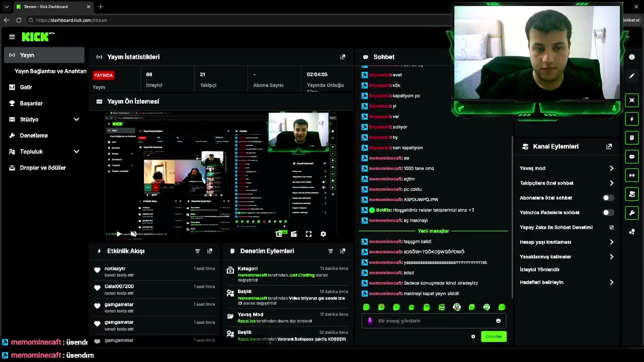The width and height of the screenshot is (644, 362).
Task: Open chat settings gear near Gönder
Action: point(473,336)
